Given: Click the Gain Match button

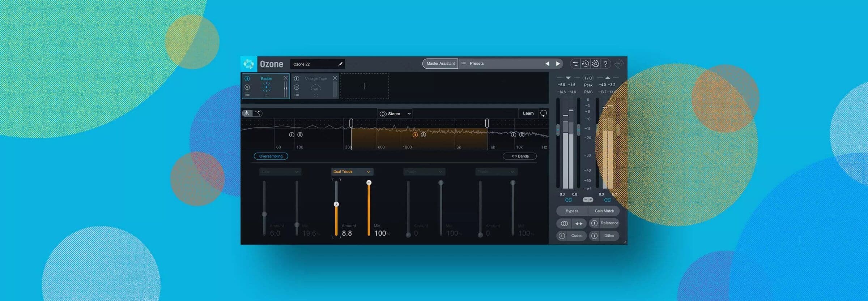Looking at the screenshot, I should [604, 211].
